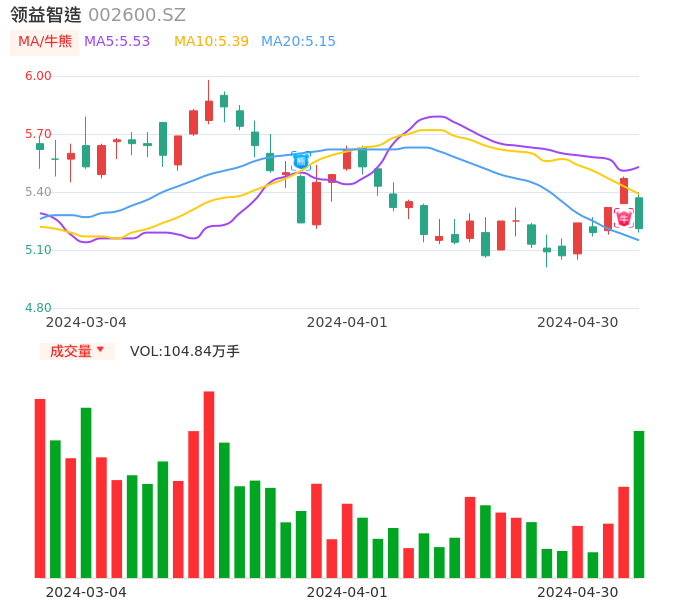Screen dimensions: 686x606
Task: Click the 5.40 price axis label
Action: [x=37, y=192]
